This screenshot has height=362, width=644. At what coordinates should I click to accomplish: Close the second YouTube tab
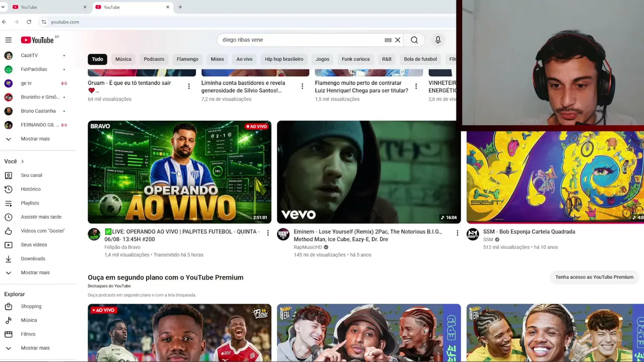click(168, 7)
